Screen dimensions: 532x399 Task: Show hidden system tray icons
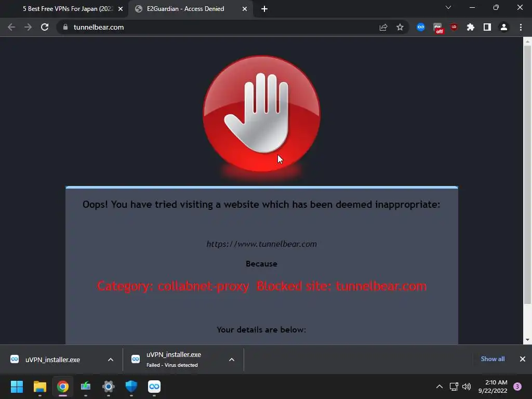coord(440,387)
